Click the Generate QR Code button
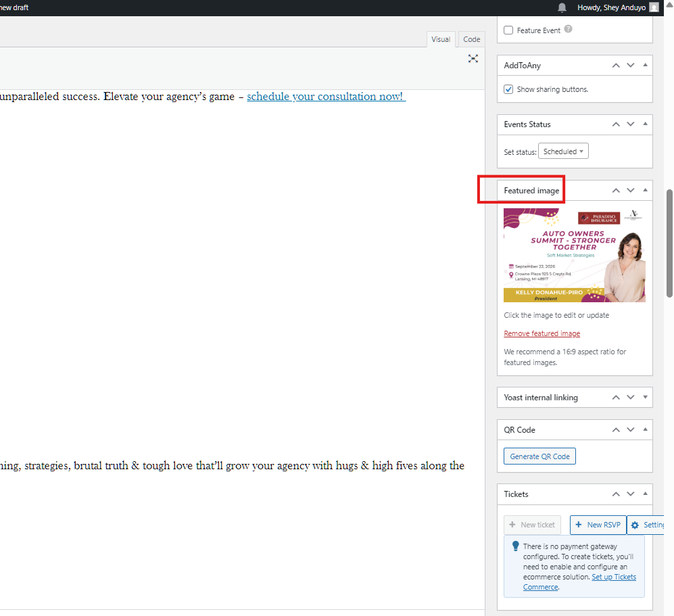Viewport: 674px width, 616px height. click(539, 456)
